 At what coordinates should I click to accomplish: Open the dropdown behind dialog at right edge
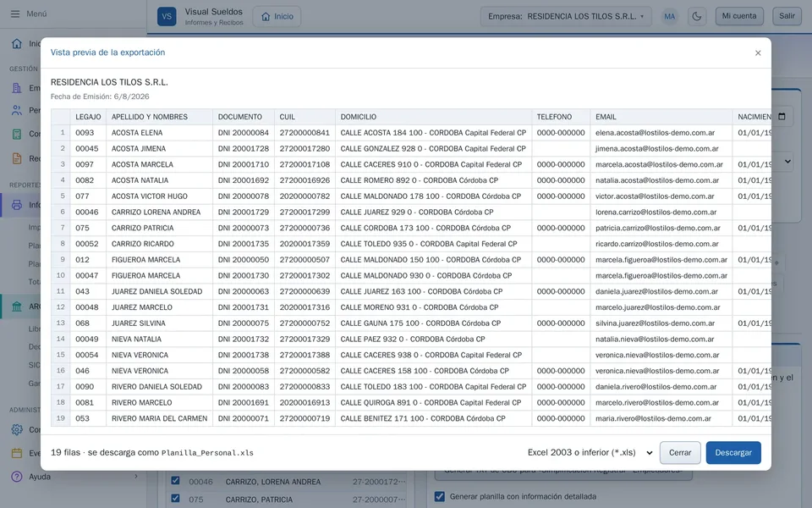point(787,161)
